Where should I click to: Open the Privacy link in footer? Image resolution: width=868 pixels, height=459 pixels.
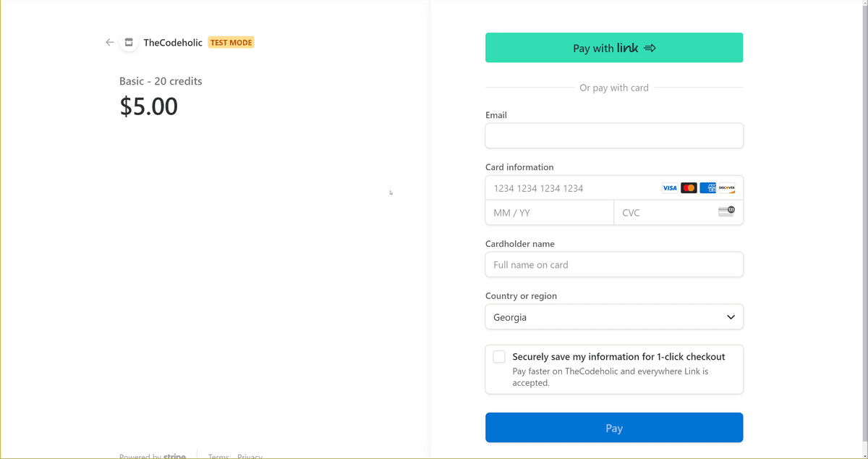[250, 456]
